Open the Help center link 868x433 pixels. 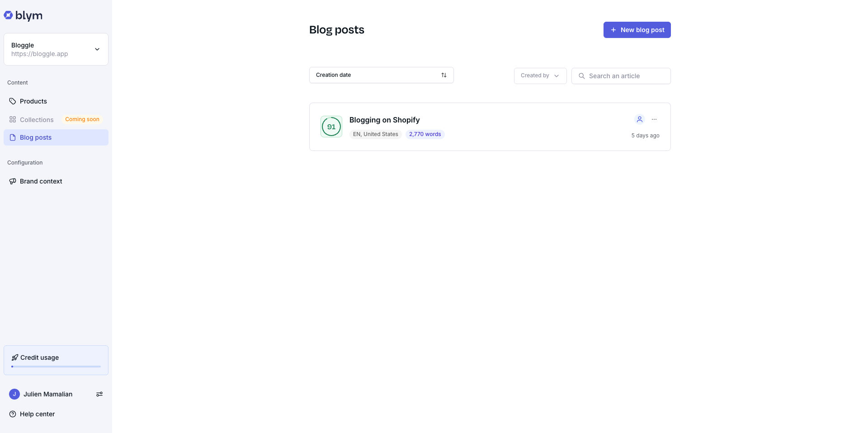(37, 414)
